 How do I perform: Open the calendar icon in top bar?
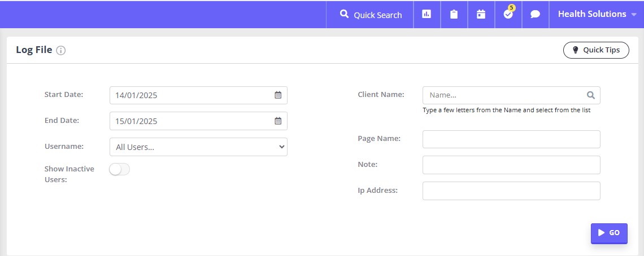tap(481, 14)
